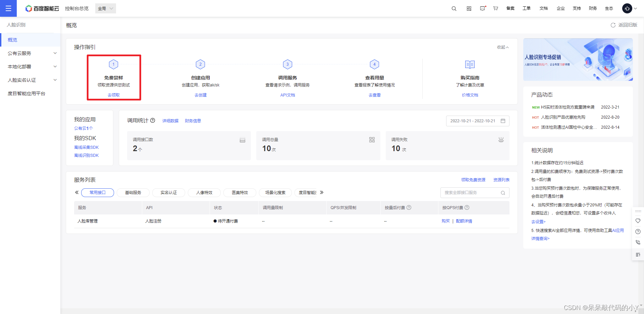This screenshot has width=644, height=314.
Task: Open the 财务信息 link
Action: 193,121
